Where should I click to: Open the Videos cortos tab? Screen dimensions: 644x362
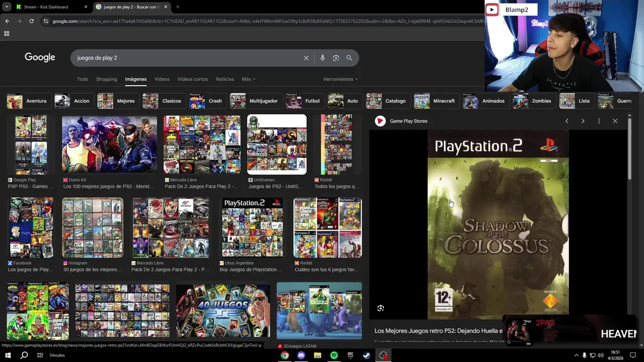click(193, 79)
